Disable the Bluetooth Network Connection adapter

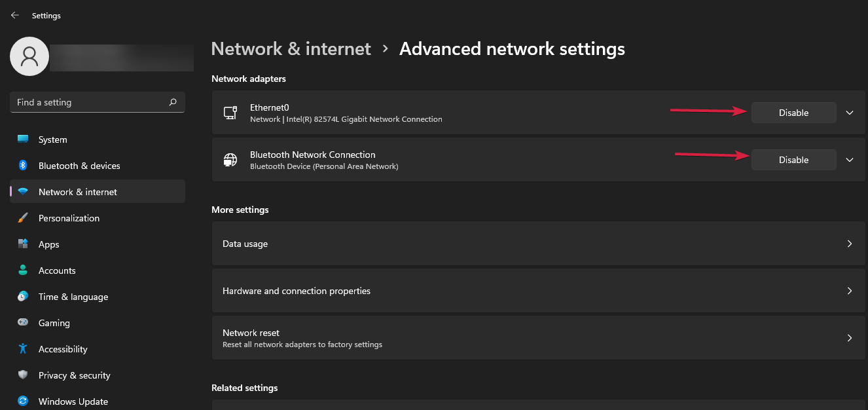click(793, 160)
